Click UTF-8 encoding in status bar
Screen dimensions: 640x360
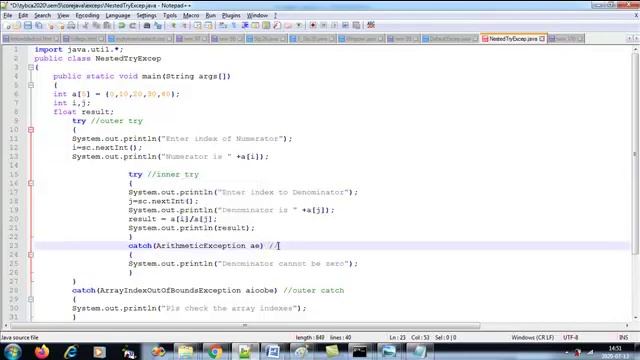[571, 338]
